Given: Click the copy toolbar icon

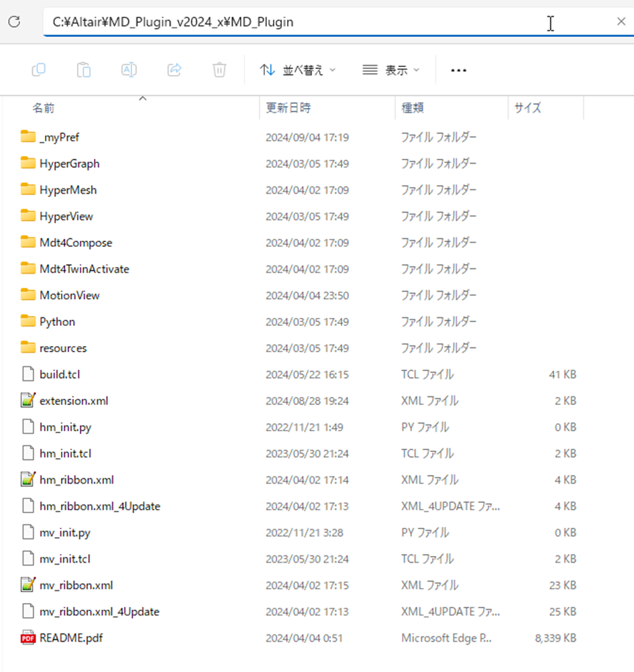Looking at the screenshot, I should tap(39, 70).
